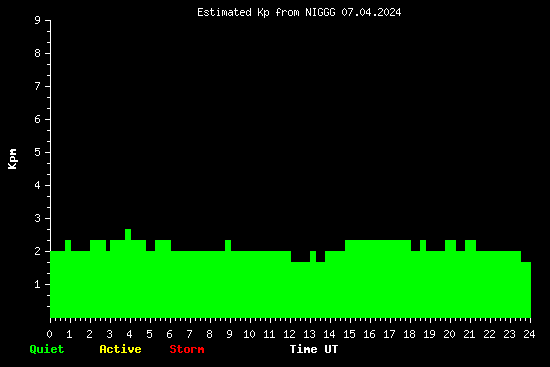Click the Kp value 9 axis label
This screenshot has width=550, height=367.
38,21
